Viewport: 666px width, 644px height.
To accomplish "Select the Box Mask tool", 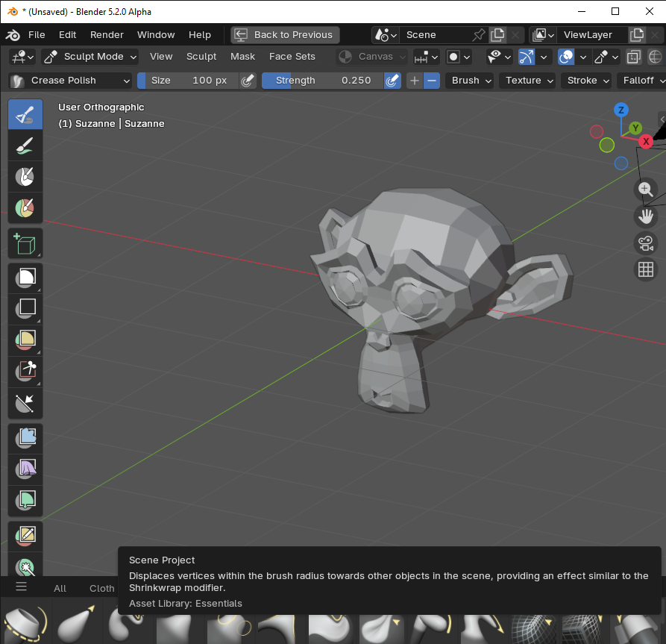I will tap(25, 278).
